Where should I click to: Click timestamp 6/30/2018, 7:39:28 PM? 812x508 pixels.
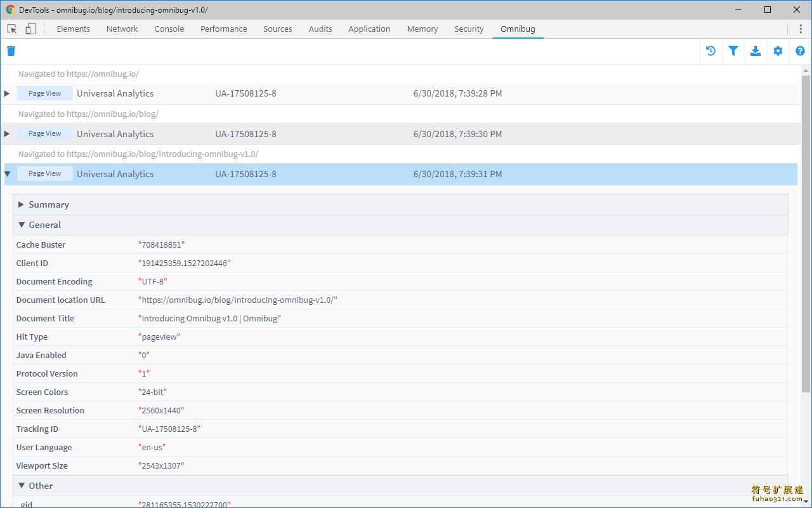click(x=457, y=93)
